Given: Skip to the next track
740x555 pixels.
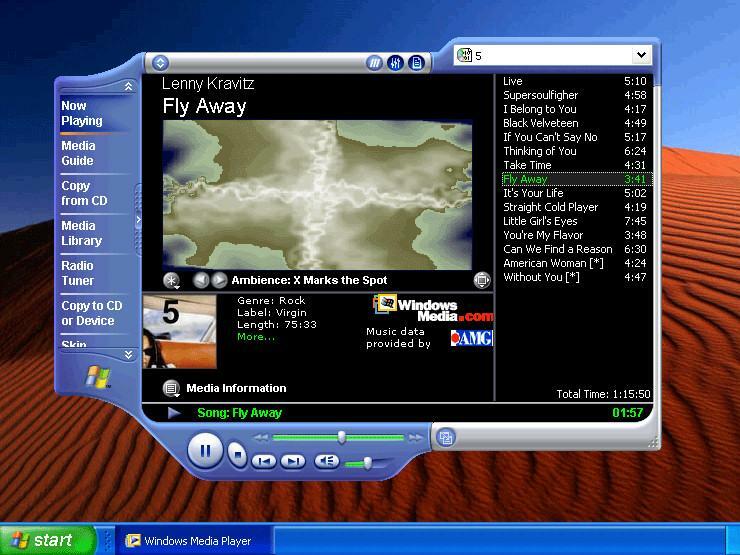Looking at the screenshot, I should point(293,461).
